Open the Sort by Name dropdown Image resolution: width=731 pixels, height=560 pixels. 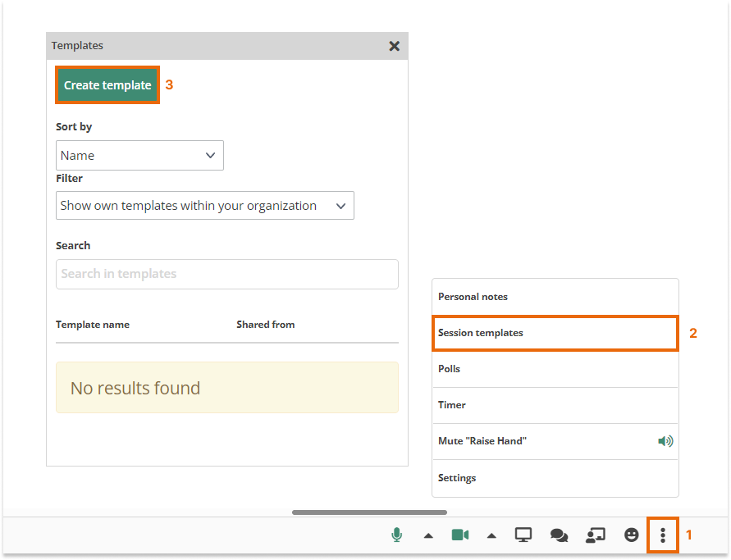[x=139, y=155]
